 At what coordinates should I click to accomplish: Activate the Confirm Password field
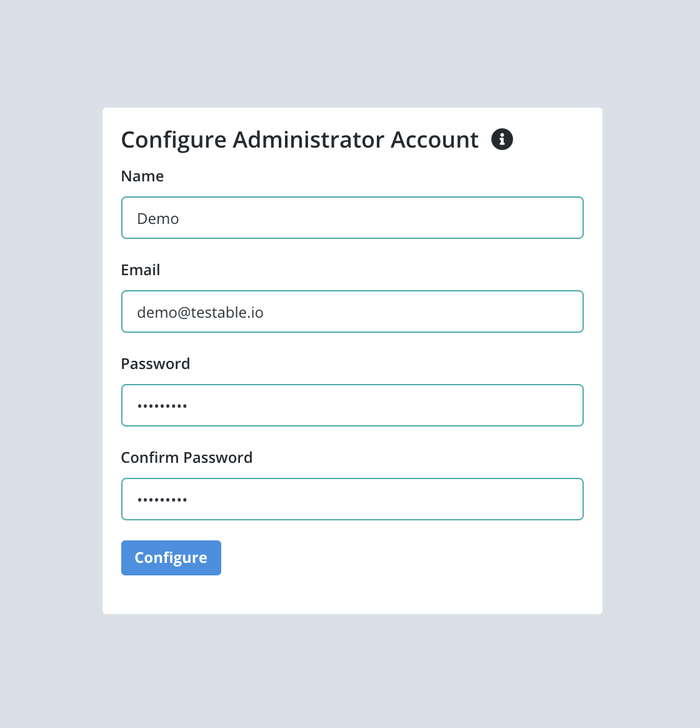[352, 499]
